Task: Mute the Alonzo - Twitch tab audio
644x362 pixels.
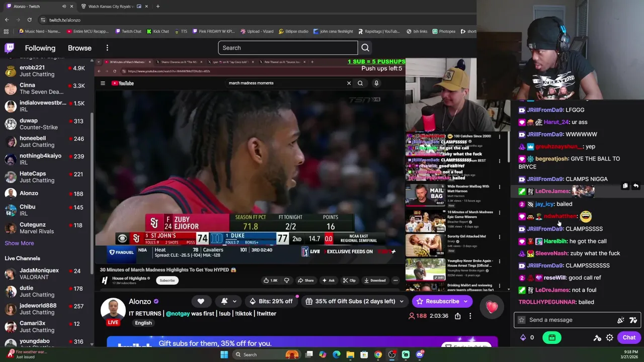Action: (x=64, y=7)
